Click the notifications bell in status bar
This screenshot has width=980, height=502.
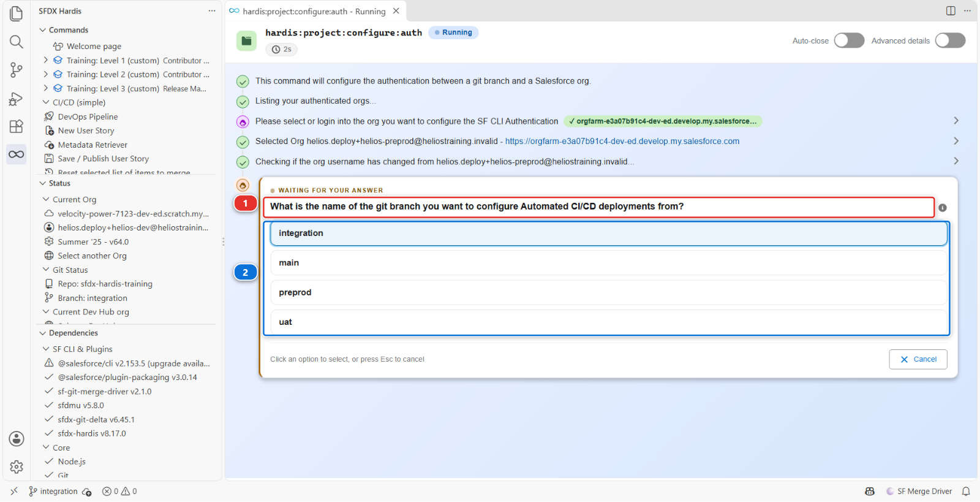pos(966,492)
